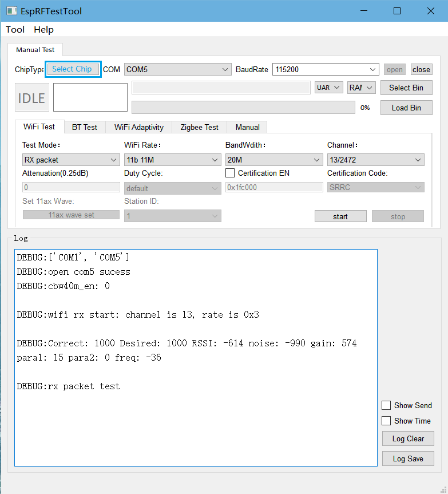The image size is (448, 494).
Task: Toggle the Show Time checkbox
Action: tap(386, 421)
